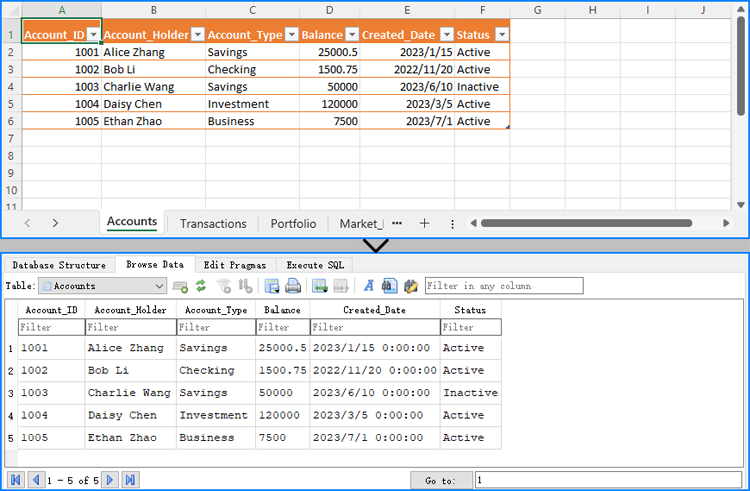Open Account_ID column filter dropdown
The width and height of the screenshot is (750, 491).
pos(94,34)
